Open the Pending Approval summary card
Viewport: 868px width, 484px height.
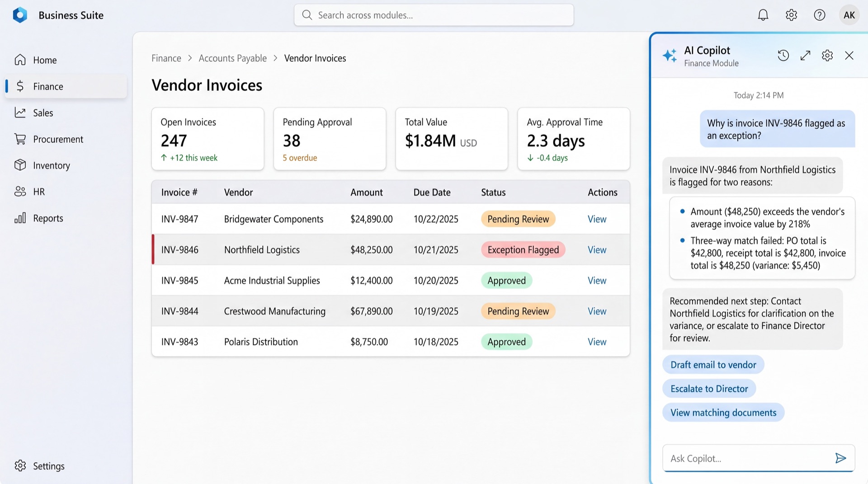[330, 139]
